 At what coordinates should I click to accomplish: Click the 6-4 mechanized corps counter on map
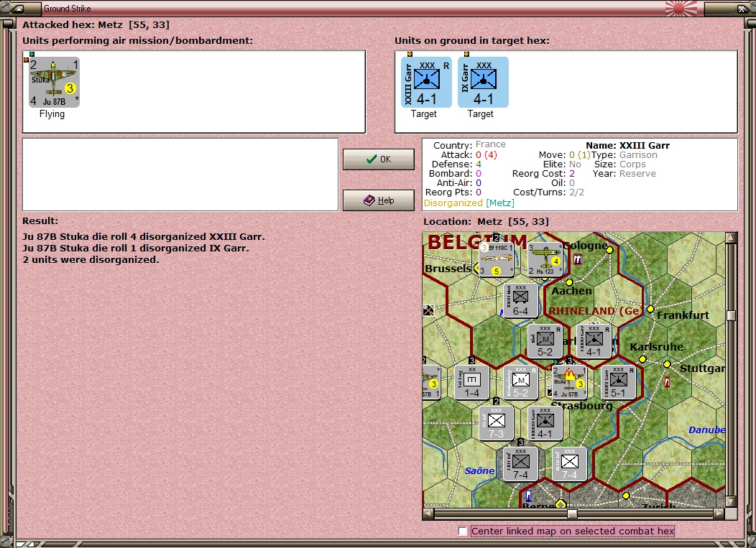(x=521, y=300)
